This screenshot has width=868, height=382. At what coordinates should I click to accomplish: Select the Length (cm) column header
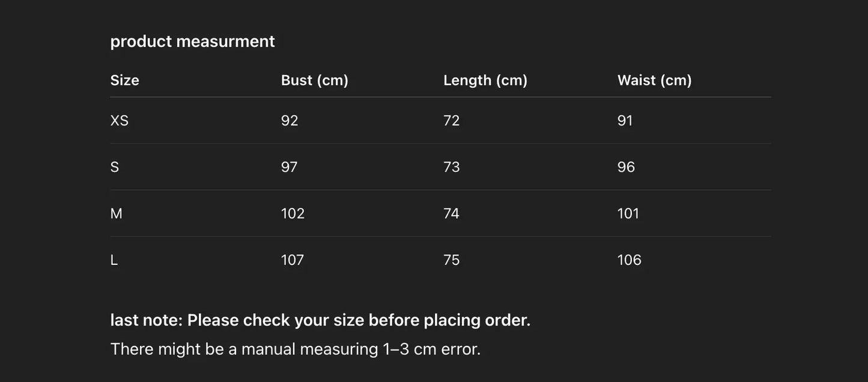click(x=485, y=80)
